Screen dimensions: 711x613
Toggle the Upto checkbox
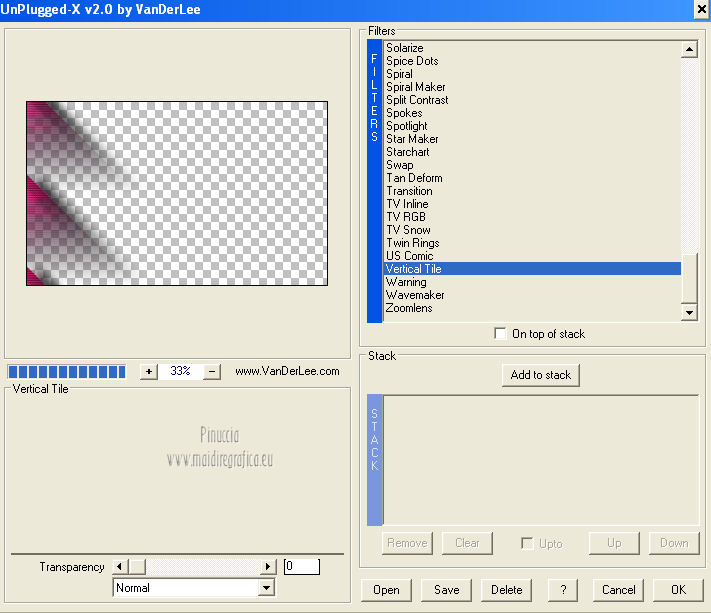click(x=527, y=543)
